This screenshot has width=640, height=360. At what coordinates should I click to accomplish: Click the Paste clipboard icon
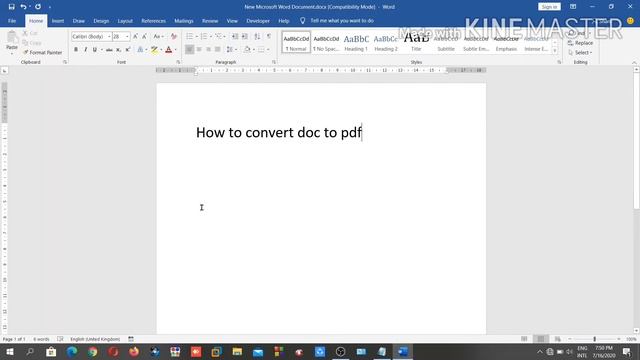tap(12, 38)
